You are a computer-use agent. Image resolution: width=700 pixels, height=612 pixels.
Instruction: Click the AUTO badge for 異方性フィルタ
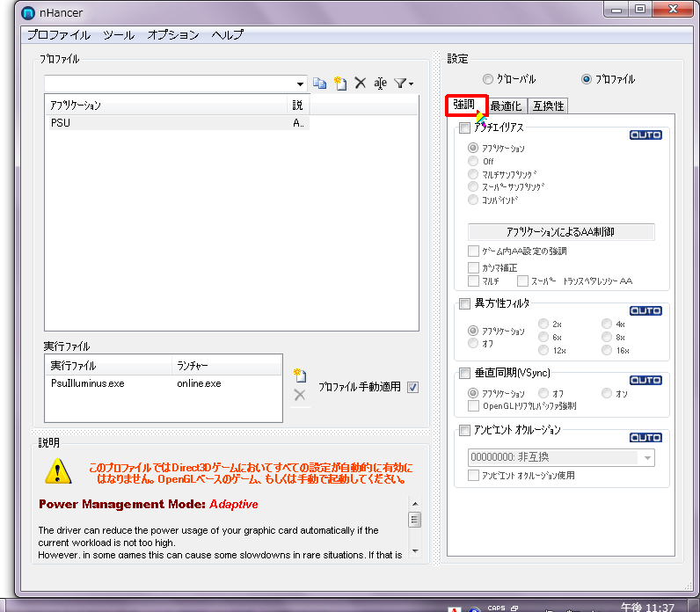pos(645,310)
